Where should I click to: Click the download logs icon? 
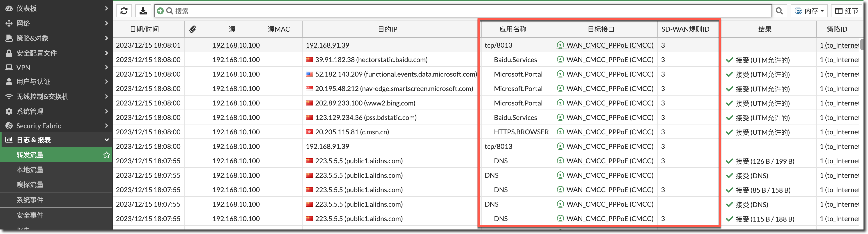pos(143,11)
